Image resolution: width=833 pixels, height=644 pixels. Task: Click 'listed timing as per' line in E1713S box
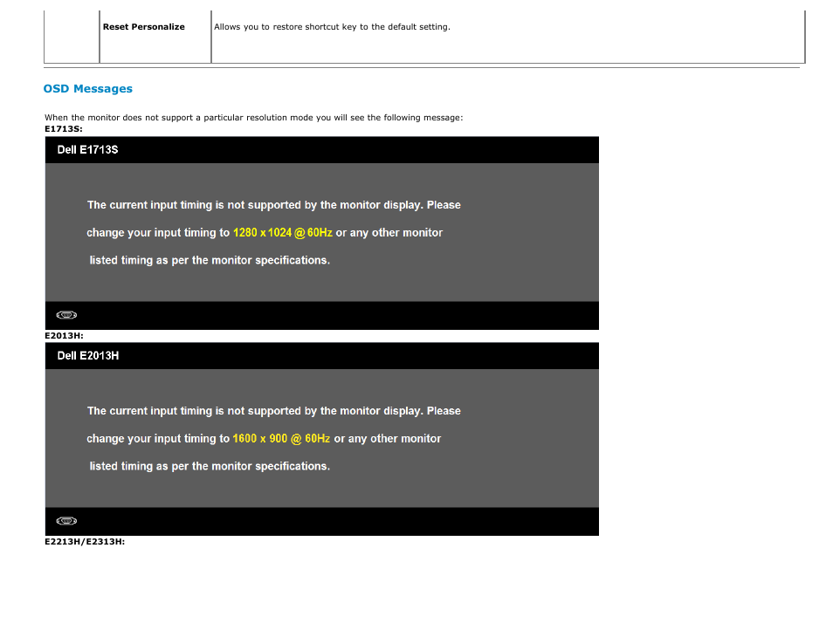(210, 261)
